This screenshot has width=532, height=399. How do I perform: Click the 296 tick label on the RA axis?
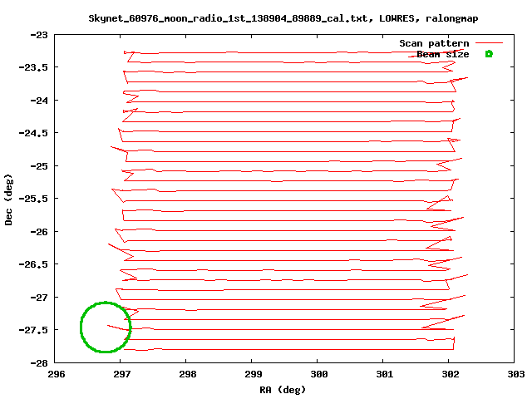55,374
